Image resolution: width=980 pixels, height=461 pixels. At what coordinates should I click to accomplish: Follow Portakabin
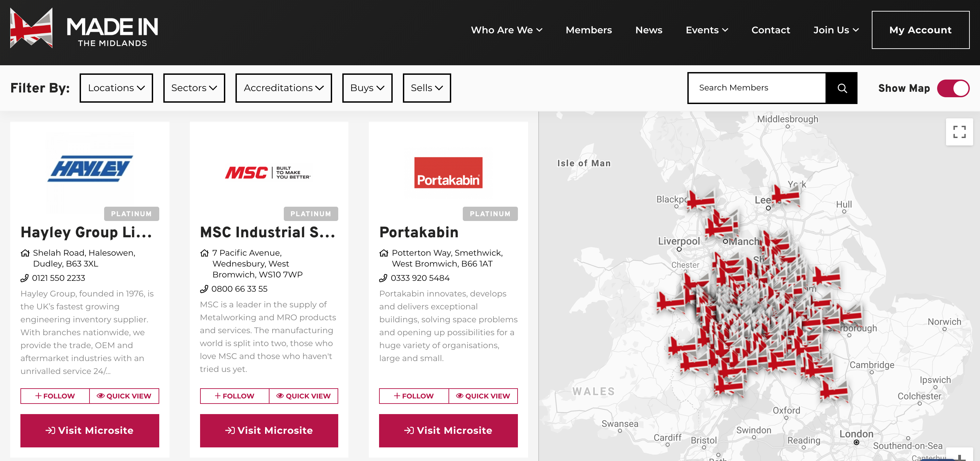[414, 396]
